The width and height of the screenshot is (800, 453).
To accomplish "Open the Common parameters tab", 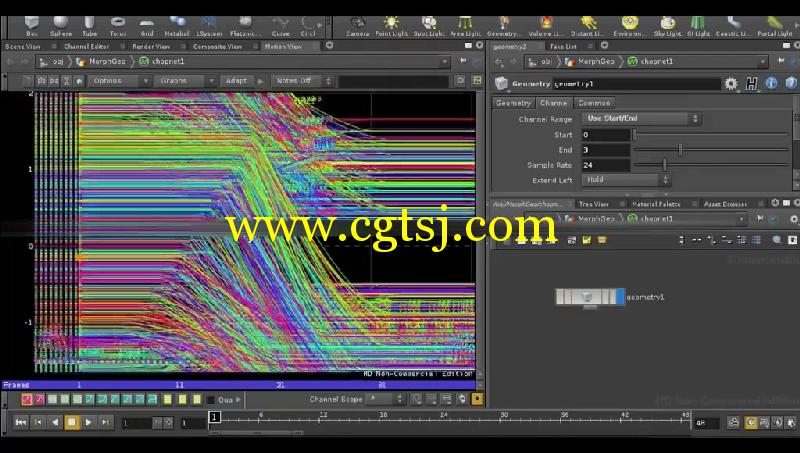I will click(594, 103).
